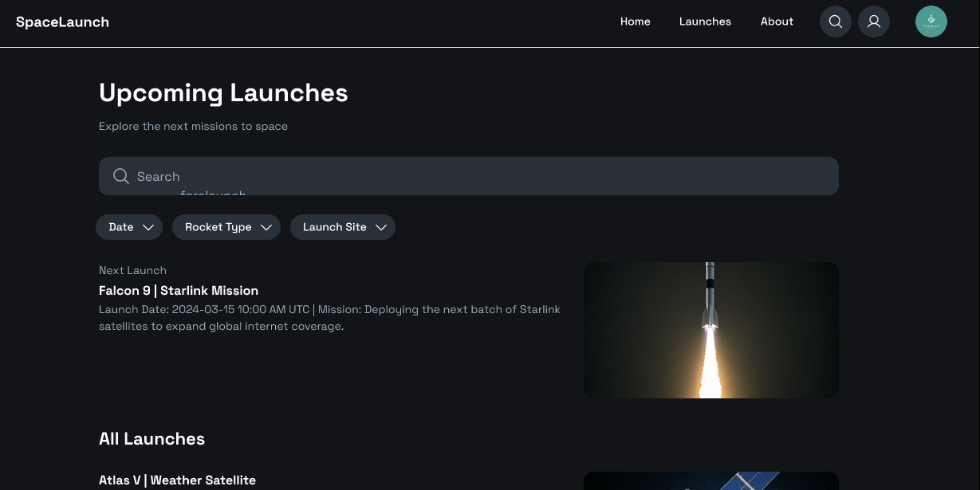Open the Date filter dropdown
Image resolution: width=980 pixels, height=490 pixels.
[129, 227]
